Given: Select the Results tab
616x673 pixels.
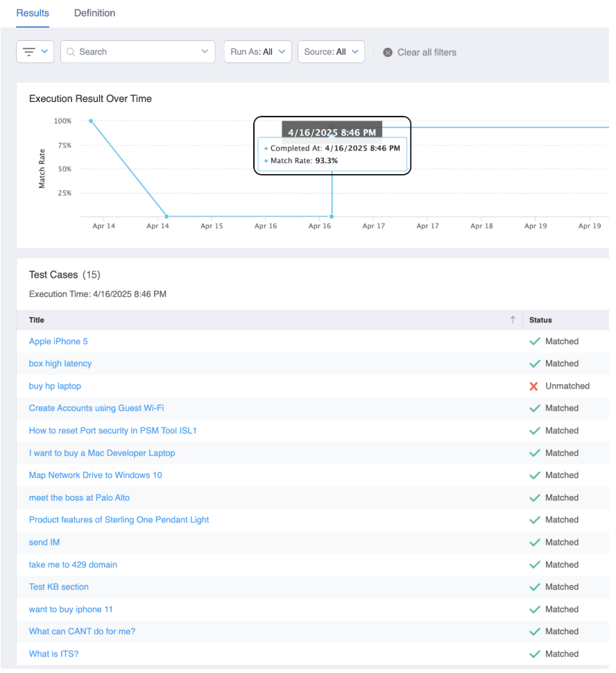Looking at the screenshot, I should tap(33, 13).
